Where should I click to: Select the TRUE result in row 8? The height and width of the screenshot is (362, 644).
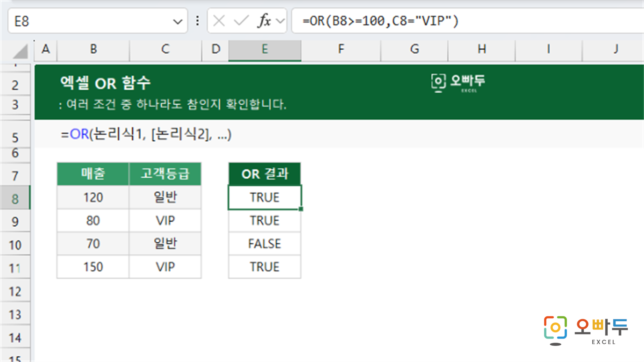pos(265,197)
